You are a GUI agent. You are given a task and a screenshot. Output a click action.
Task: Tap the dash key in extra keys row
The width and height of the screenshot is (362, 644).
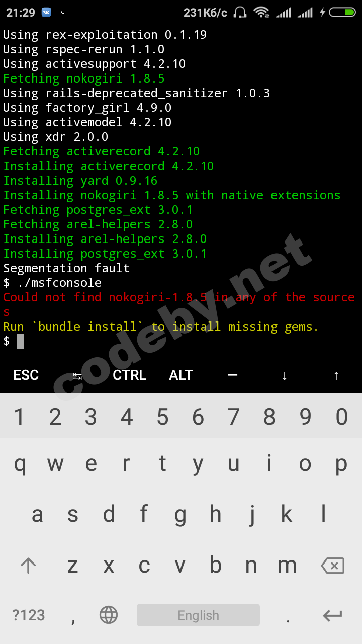pyautogui.click(x=232, y=375)
